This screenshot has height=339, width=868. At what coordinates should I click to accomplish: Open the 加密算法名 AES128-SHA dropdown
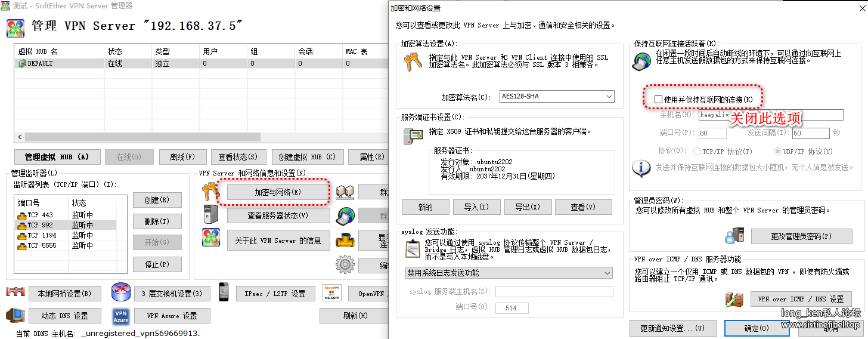click(557, 96)
